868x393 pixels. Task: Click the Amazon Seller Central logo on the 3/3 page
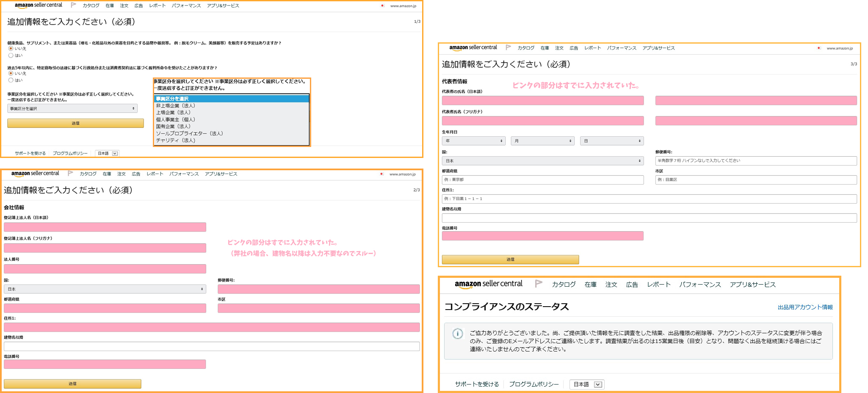pyautogui.click(x=473, y=47)
